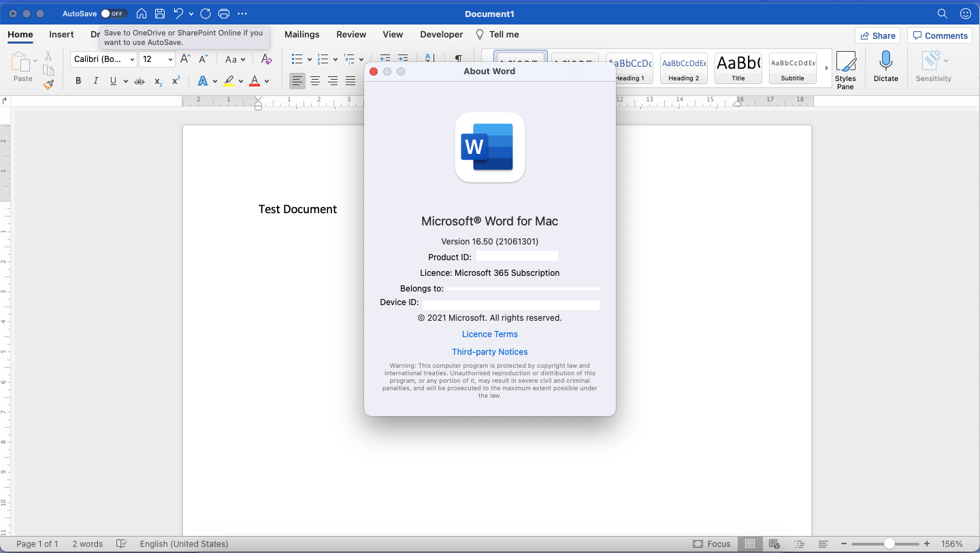
Task: Click the Clear Formatting eraser icon
Action: click(x=267, y=59)
